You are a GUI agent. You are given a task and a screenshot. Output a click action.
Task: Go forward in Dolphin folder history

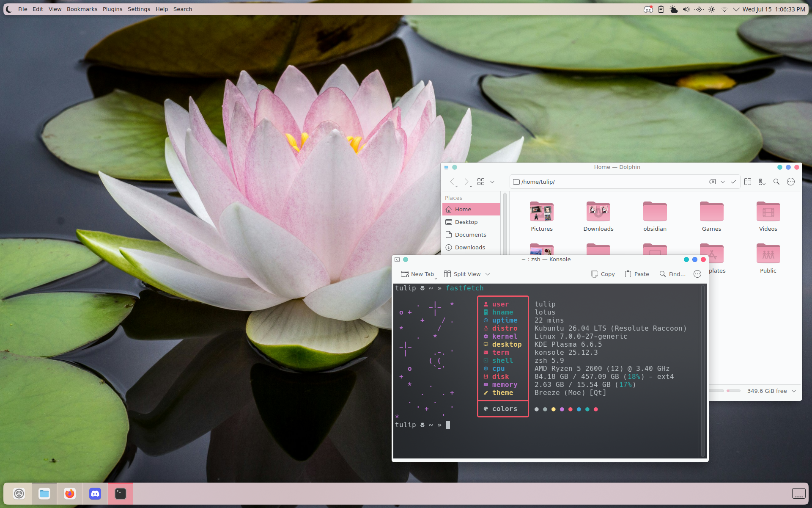pyautogui.click(x=466, y=182)
